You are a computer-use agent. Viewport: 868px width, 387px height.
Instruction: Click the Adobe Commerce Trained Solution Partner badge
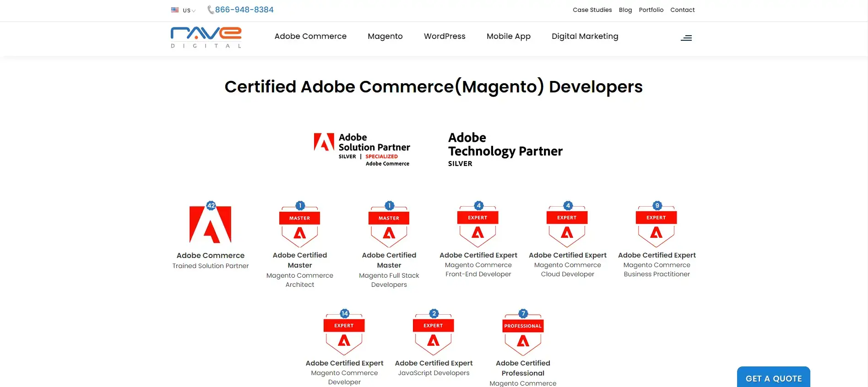pyautogui.click(x=211, y=224)
